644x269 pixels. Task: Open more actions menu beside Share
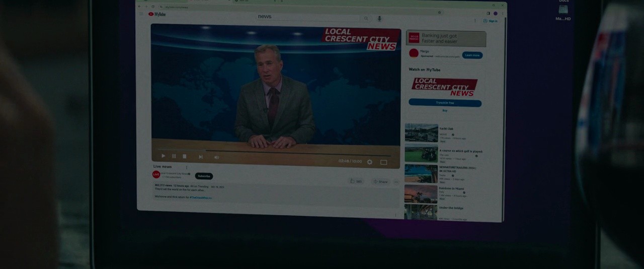click(x=396, y=182)
